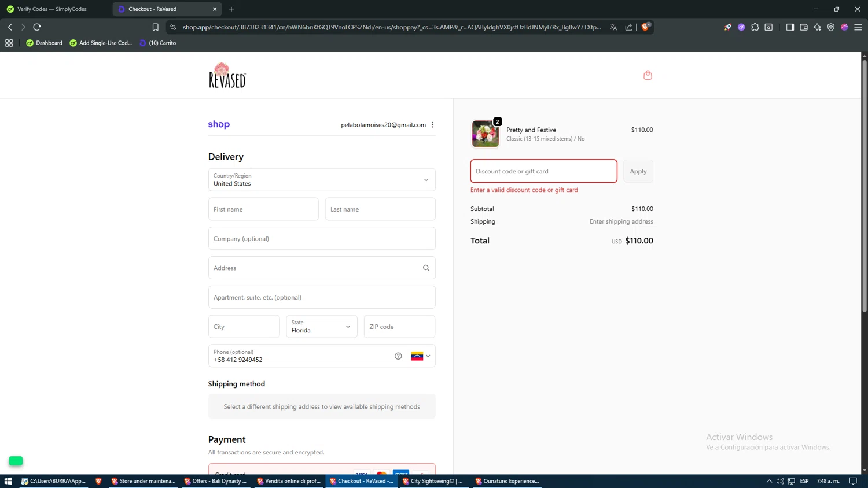Open Brave VPN shield icon
The width and height of the screenshot is (868, 488).
[831, 27]
